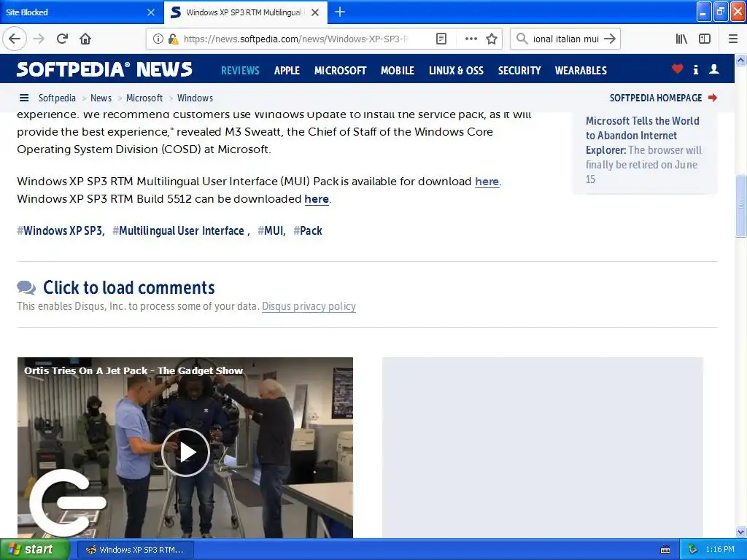Reload the current page
The image size is (747, 560).
click(x=63, y=39)
